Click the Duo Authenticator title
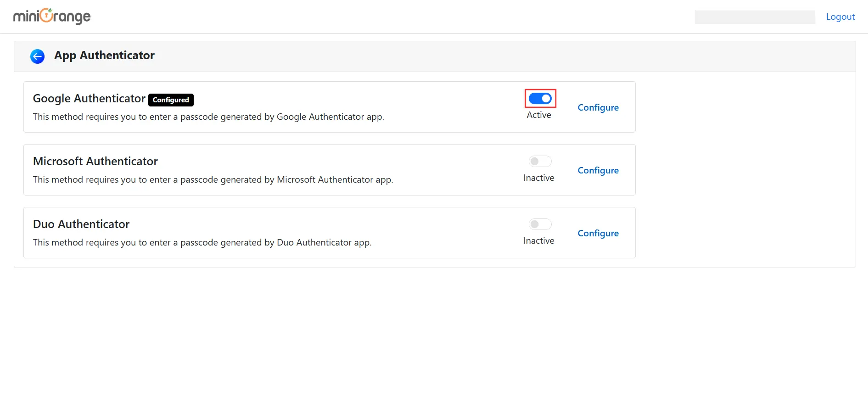This screenshot has height=402, width=868. [x=81, y=224]
